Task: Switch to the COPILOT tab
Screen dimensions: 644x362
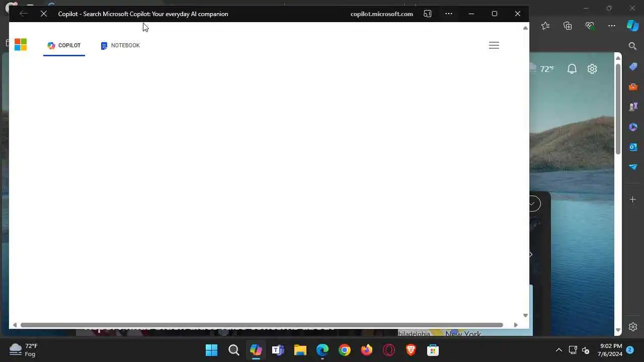Action: (64, 45)
